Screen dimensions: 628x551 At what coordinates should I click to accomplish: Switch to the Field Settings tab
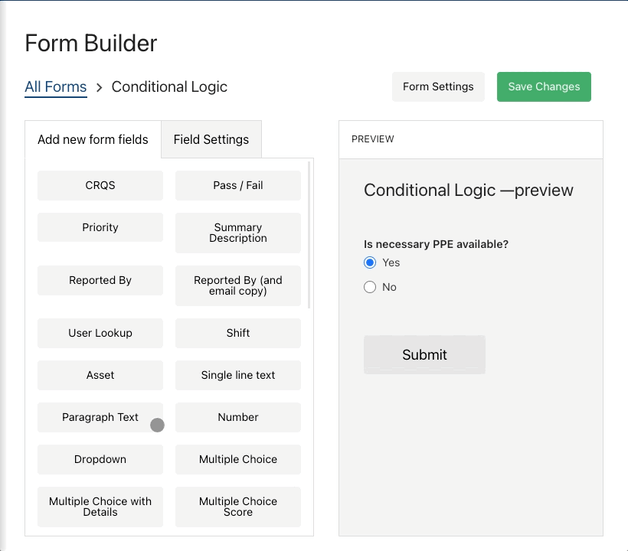coord(211,139)
